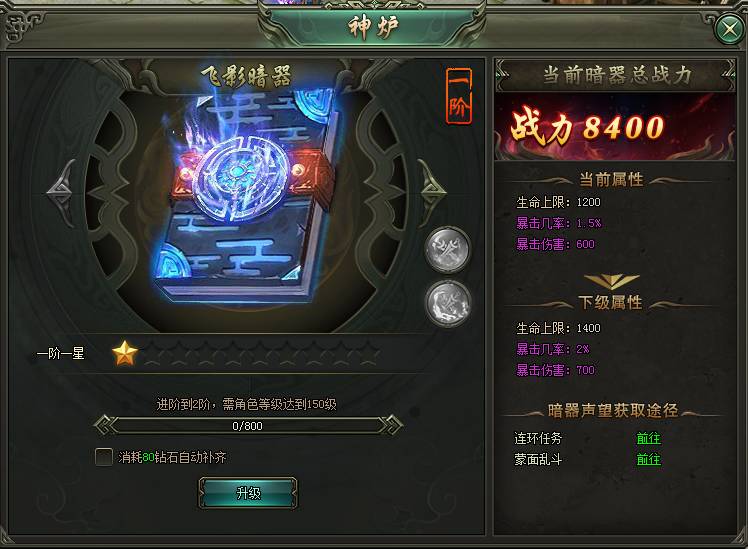Select the 下级属性 section heading

[611, 302]
